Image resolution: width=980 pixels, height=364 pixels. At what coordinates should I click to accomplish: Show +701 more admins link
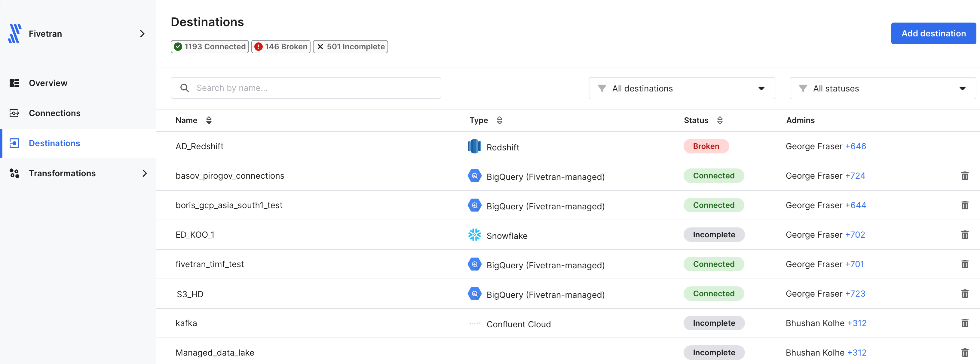[x=854, y=264]
